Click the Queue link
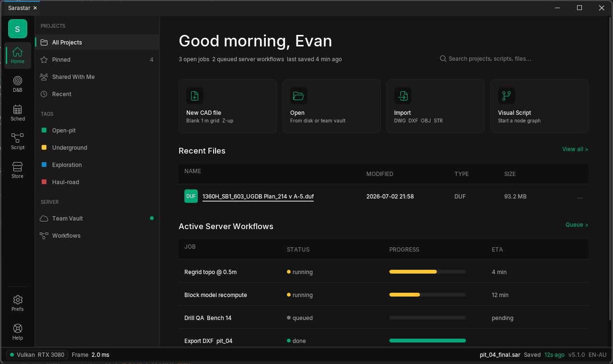 (x=577, y=225)
